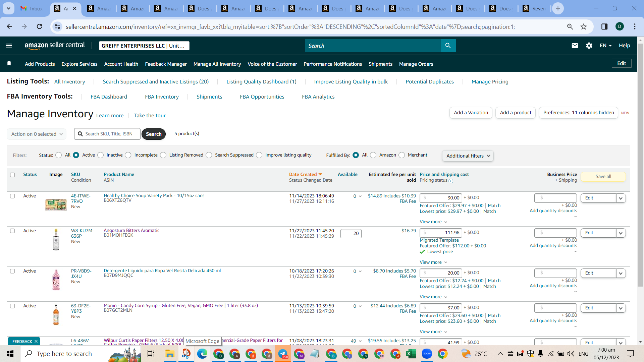Open Monin Candy Corn Syrup product link
This screenshot has height=362, width=644.
(181, 305)
